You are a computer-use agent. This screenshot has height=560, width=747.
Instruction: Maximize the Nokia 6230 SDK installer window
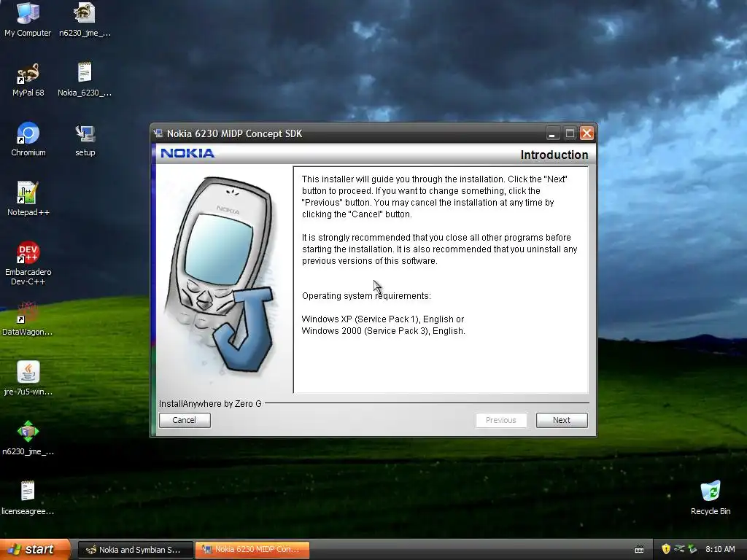pos(570,133)
